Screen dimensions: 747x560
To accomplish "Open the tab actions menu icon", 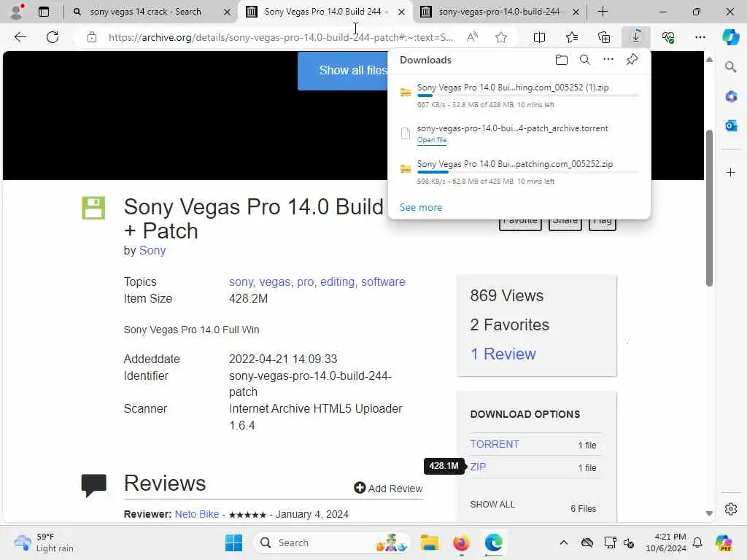I will (x=44, y=12).
